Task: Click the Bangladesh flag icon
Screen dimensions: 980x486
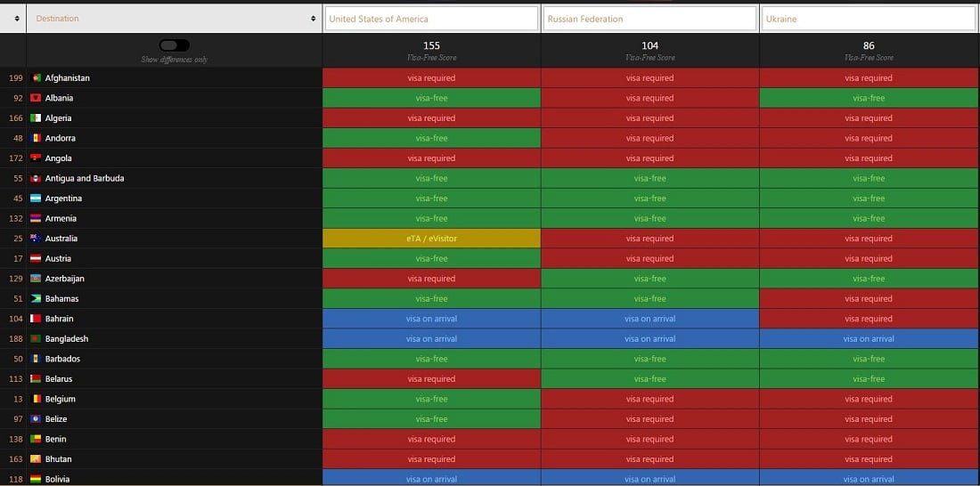Action: pyautogui.click(x=36, y=338)
